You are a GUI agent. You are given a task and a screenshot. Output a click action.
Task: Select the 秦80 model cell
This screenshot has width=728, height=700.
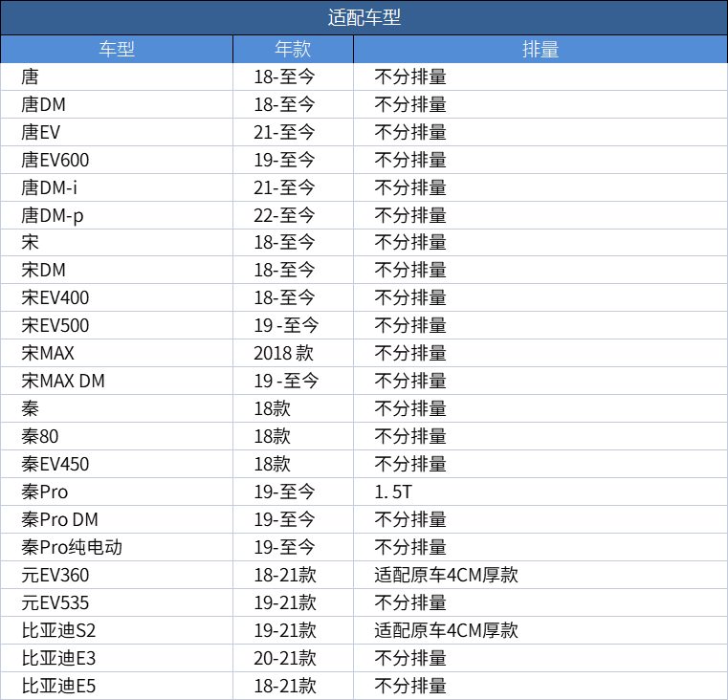117,436
